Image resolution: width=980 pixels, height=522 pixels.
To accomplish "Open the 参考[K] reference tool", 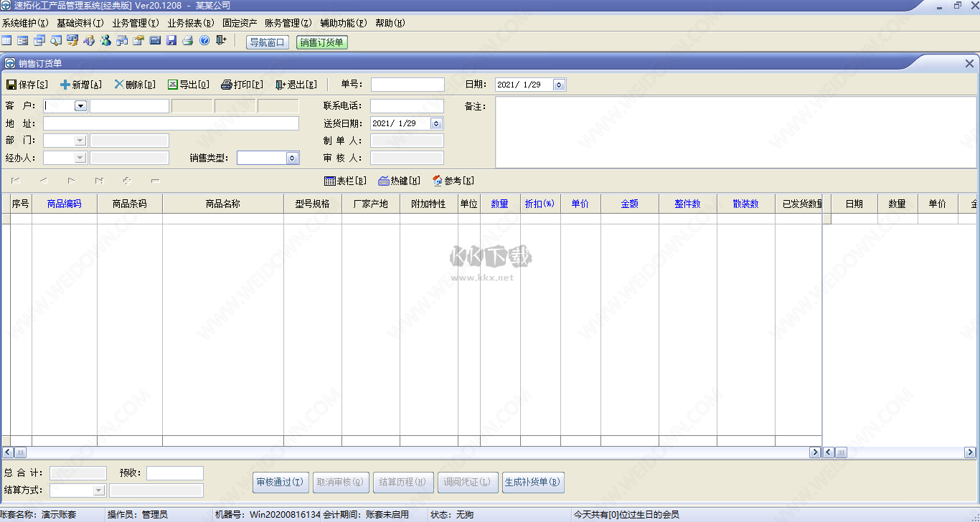I will (x=453, y=181).
